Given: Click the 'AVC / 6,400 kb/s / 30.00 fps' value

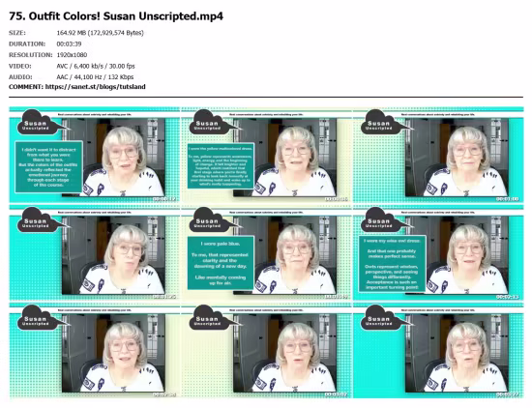Looking at the screenshot, I should 96,66.
